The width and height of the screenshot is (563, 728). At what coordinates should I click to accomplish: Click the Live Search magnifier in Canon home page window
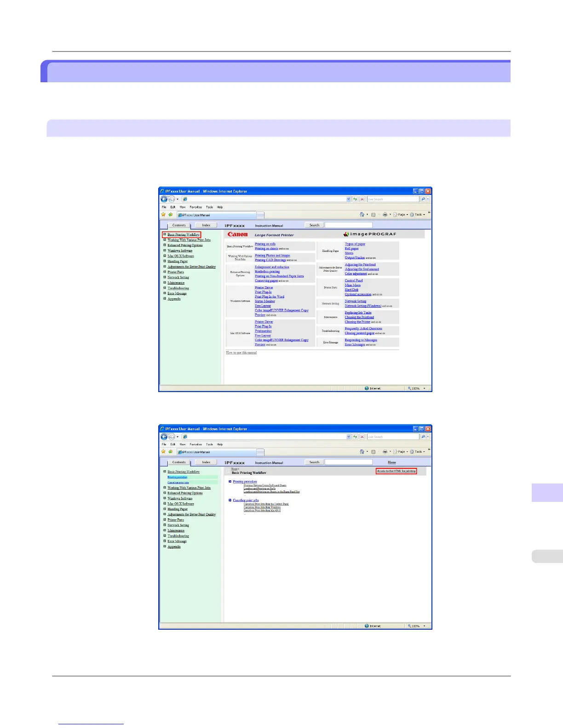[x=423, y=199]
